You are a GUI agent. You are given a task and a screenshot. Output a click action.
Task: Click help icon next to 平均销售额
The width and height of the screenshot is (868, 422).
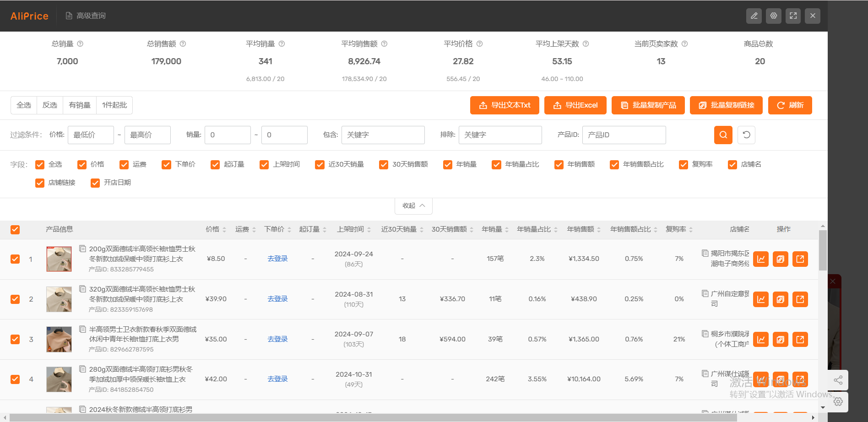point(384,44)
